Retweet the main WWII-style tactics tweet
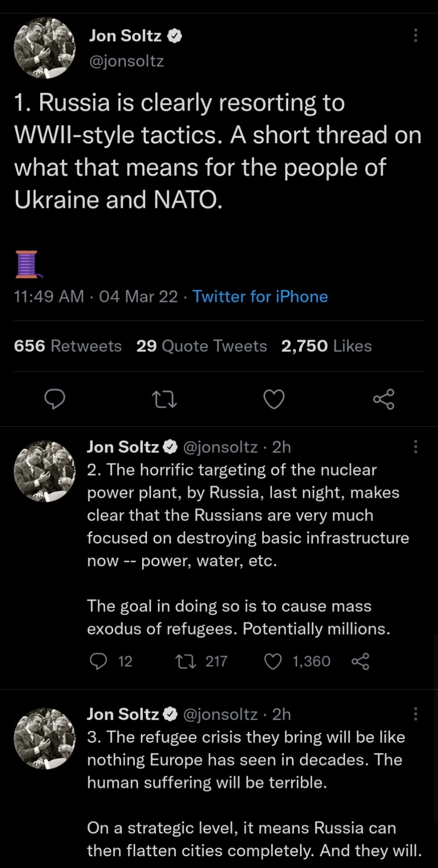This screenshot has height=868, width=438. [x=164, y=400]
